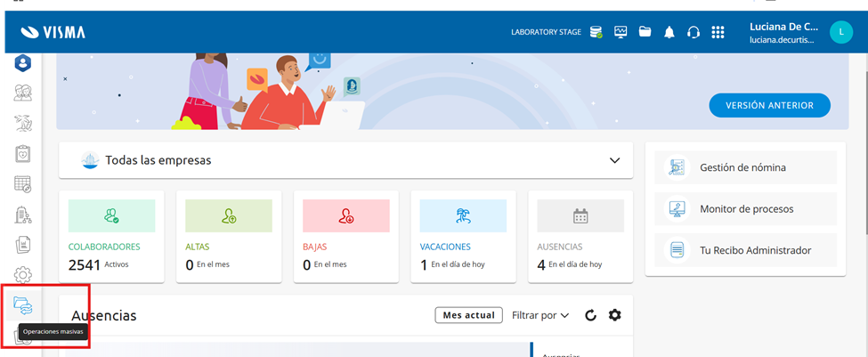
Task: Click the Colaboradores card icon
Action: tap(112, 215)
